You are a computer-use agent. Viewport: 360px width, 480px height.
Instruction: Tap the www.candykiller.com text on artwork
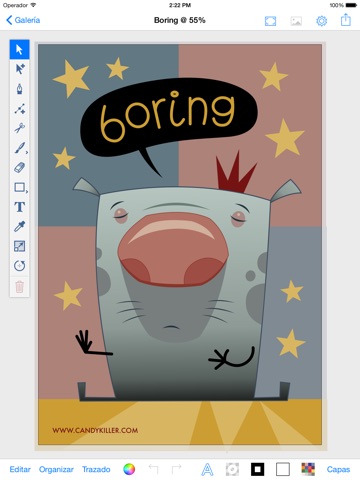pos(95,430)
